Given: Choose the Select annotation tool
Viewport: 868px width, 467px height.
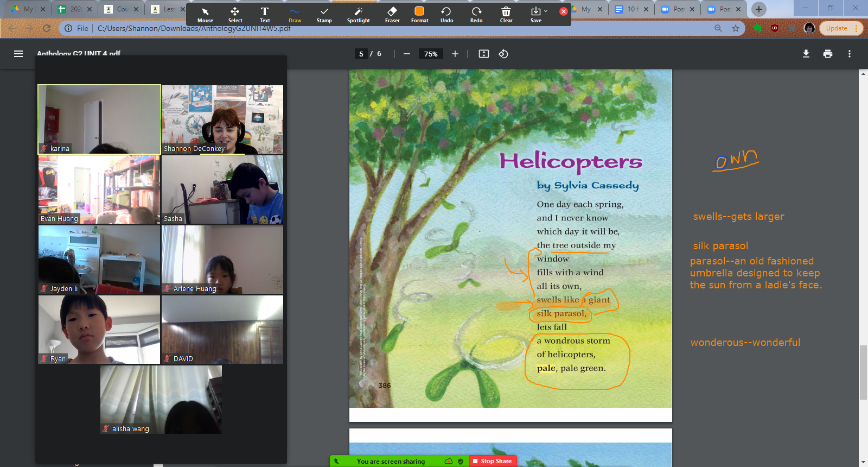Looking at the screenshot, I should pos(235,15).
